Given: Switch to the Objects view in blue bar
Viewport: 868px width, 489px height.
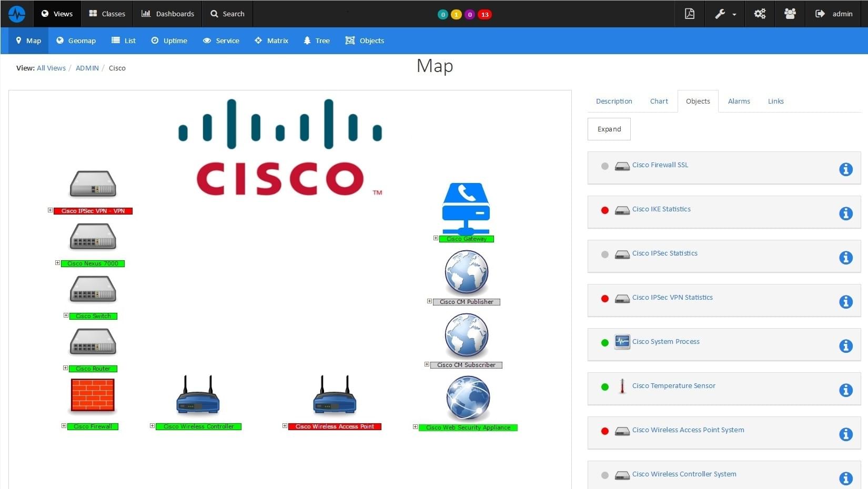Looking at the screenshot, I should click(x=365, y=40).
